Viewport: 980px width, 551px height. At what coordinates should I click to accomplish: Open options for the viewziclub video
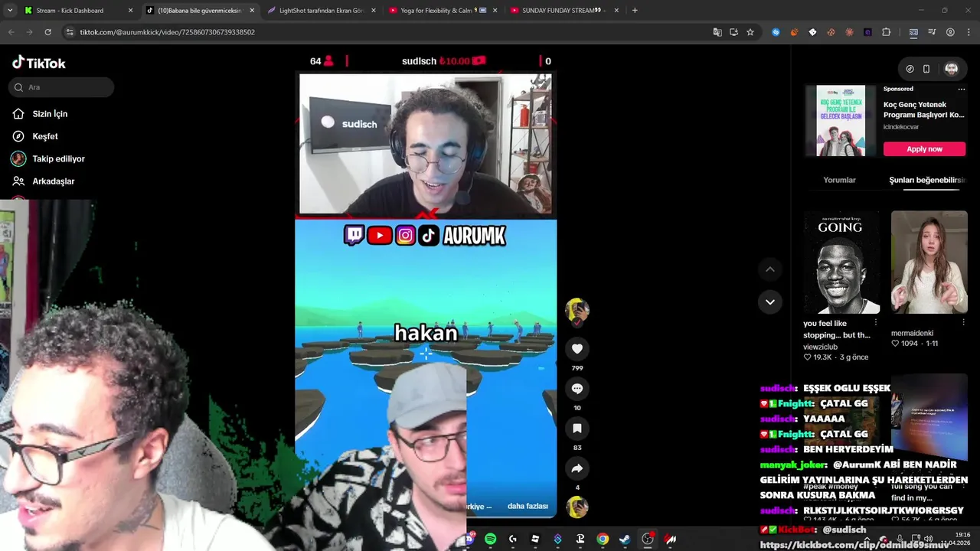point(876,323)
